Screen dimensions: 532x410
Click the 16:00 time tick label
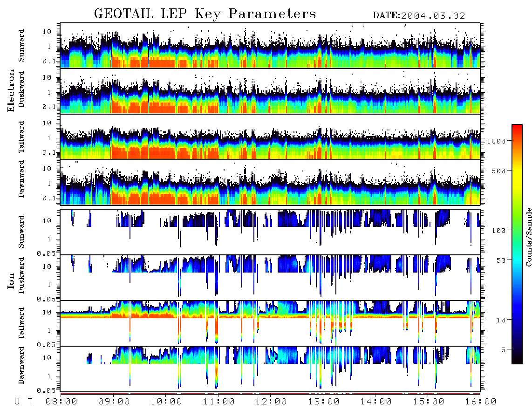click(481, 402)
